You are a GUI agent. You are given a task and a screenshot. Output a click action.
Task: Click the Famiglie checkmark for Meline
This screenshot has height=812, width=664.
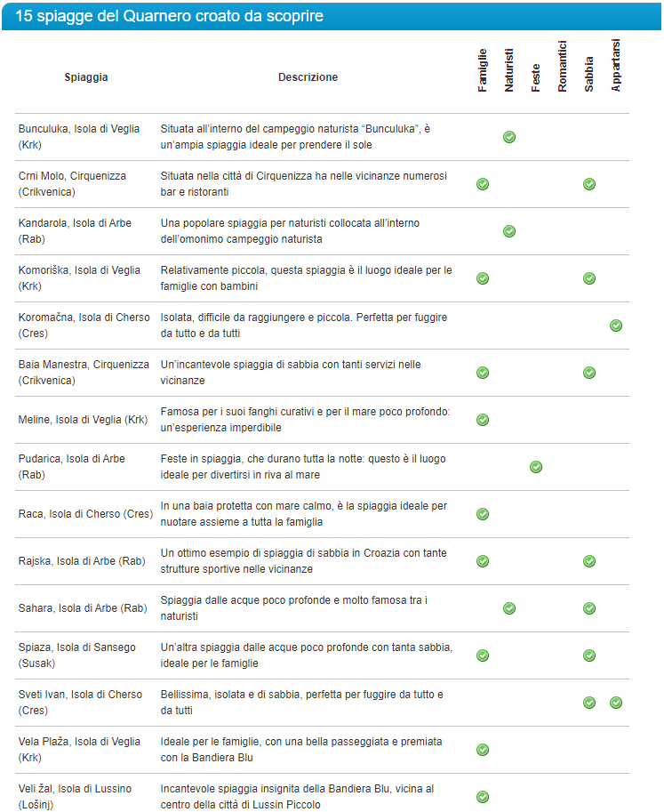[483, 420]
